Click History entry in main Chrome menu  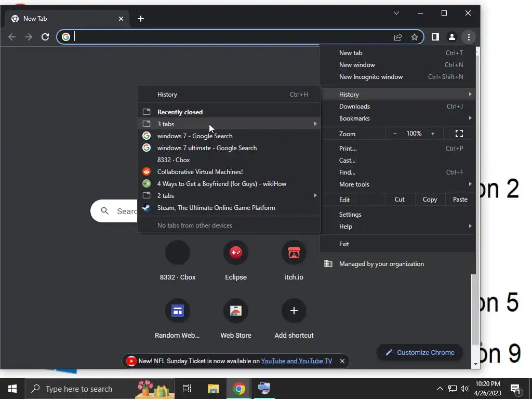[397, 95]
